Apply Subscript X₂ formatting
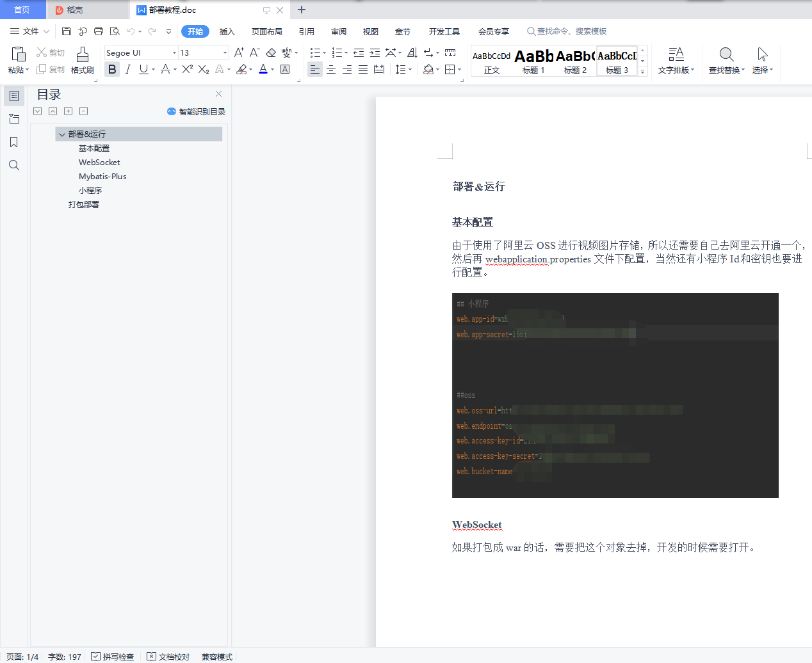 (x=204, y=69)
